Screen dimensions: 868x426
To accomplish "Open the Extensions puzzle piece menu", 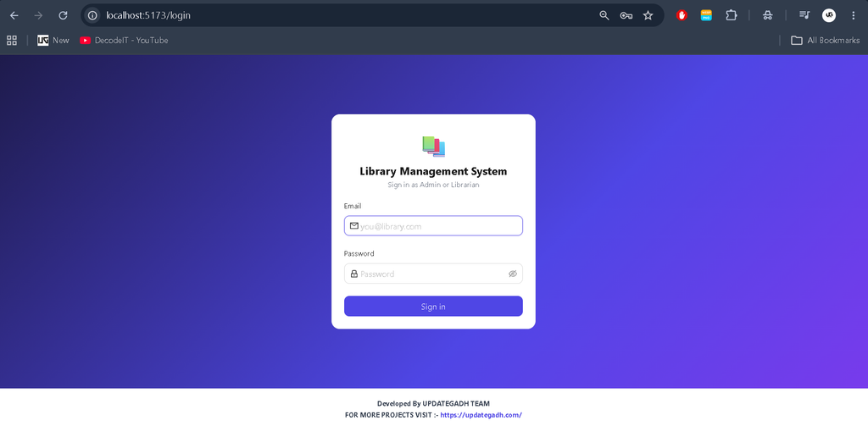I will (x=732, y=15).
